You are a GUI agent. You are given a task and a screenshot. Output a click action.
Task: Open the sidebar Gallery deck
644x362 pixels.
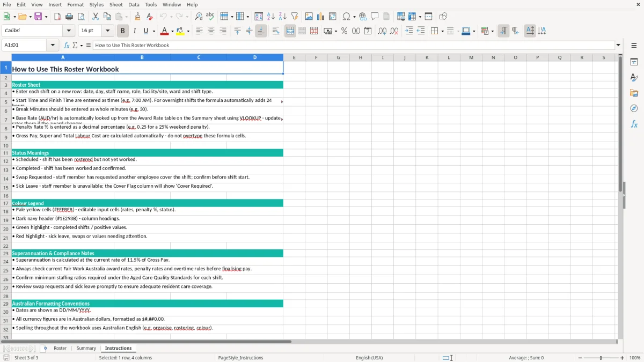634,93
